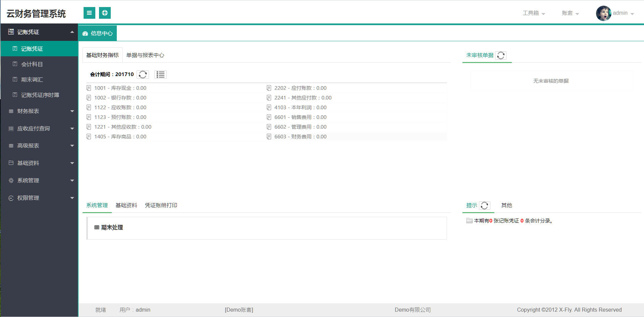The image size is (644, 317).
Task: Click 用户：admin in status bar
Action: (x=135, y=310)
